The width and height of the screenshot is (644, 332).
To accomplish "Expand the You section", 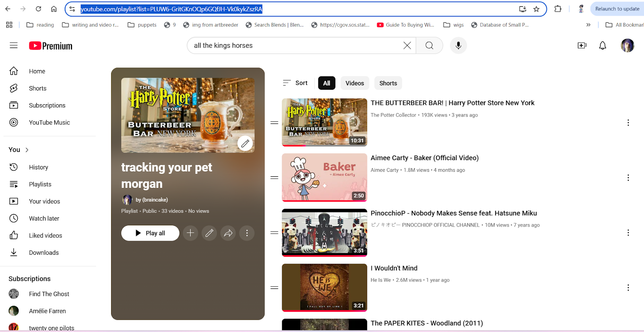I will click(19, 150).
